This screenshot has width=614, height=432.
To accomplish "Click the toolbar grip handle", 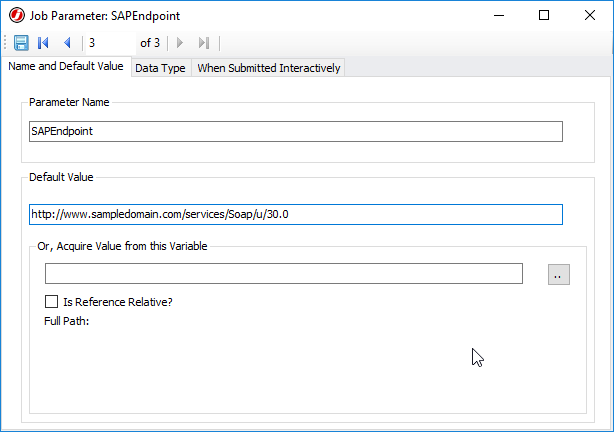I will [x=5, y=43].
